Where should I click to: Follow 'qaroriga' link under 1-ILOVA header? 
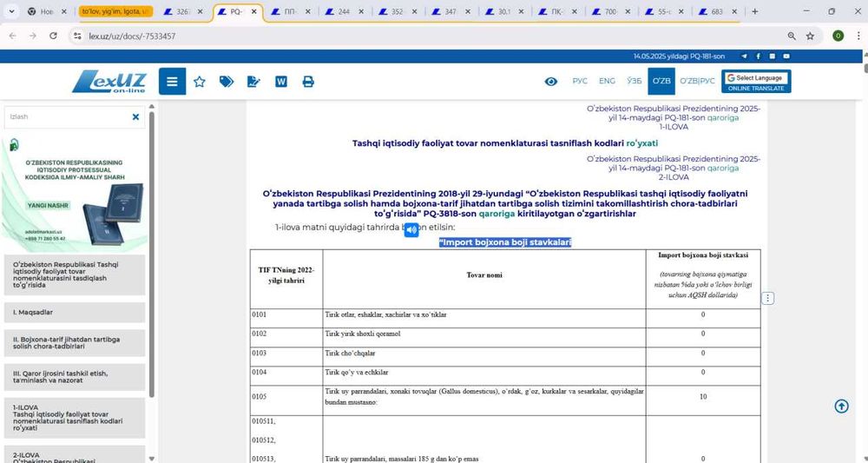[x=722, y=118]
